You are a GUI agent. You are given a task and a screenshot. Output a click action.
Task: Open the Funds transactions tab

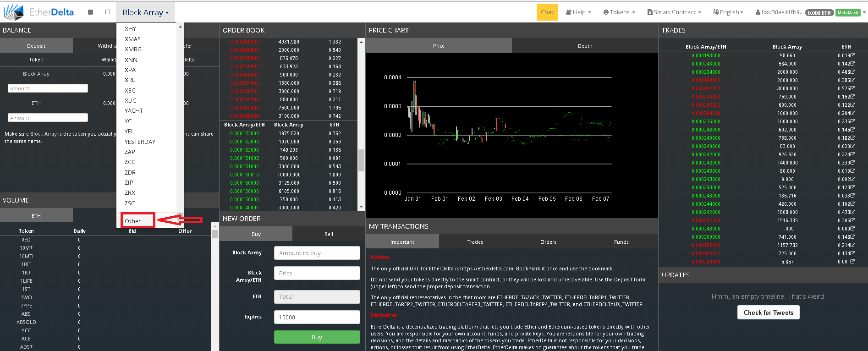pyautogui.click(x=621, y=242)
